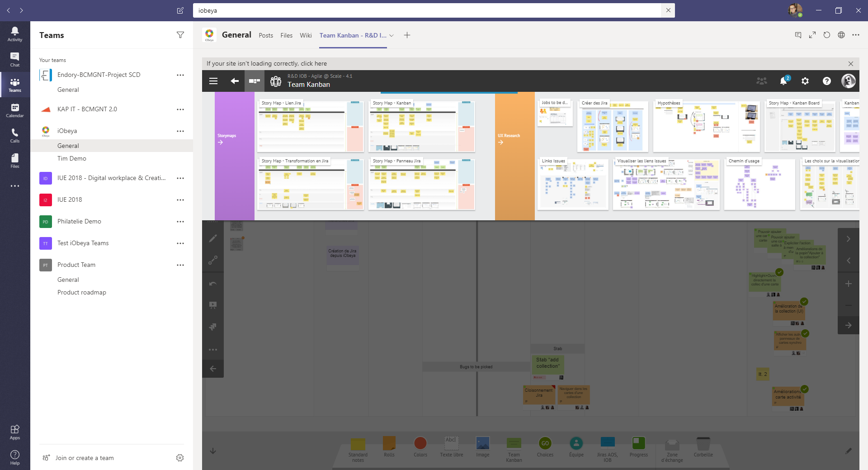Switch to the Posts tab
The width and height of the screenshot is (868, 470).
click(x=266, y=35)
